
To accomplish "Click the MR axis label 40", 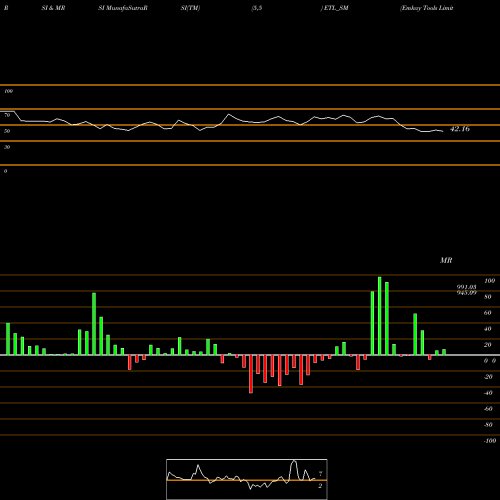I will click(x=488, y=329).
